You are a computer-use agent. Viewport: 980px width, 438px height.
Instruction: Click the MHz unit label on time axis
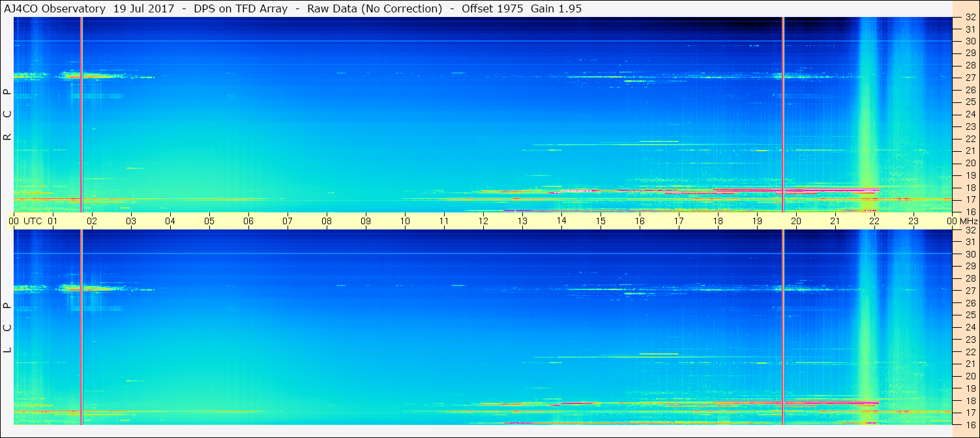(968, 221)
